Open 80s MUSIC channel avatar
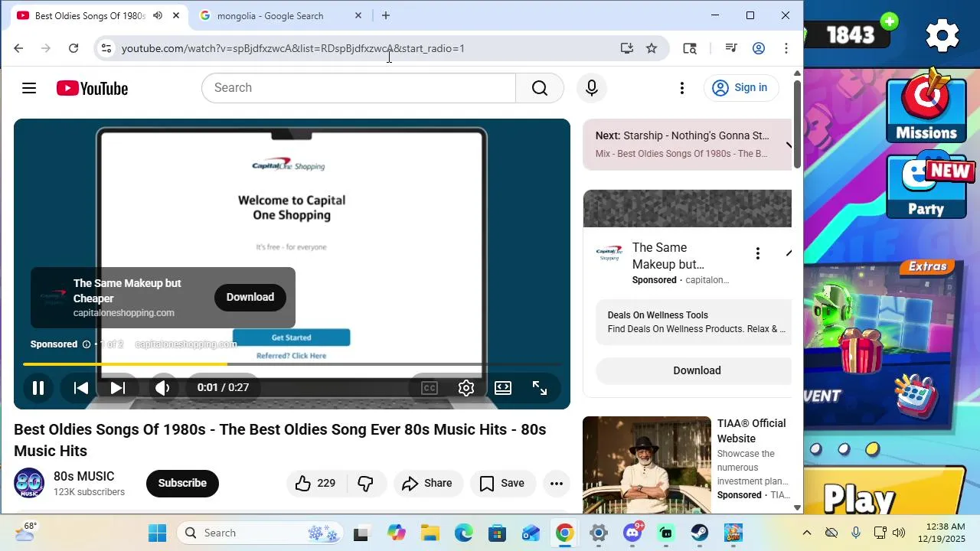The width and height of the screenshot is (980, 551). click(29, 483)
